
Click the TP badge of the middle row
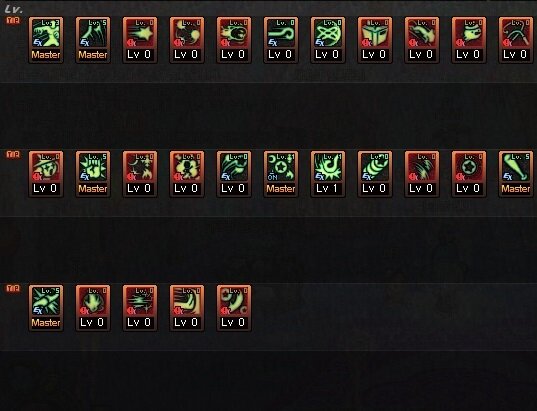click(x=13, y=154)
